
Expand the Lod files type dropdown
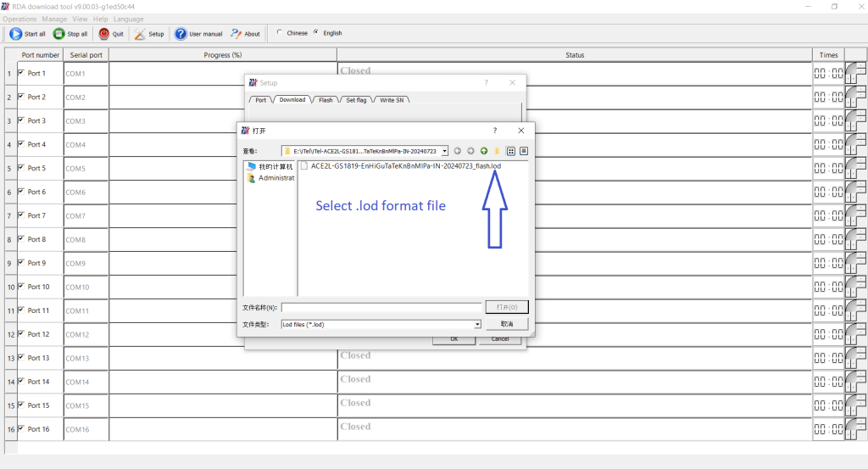click(477, 324)
